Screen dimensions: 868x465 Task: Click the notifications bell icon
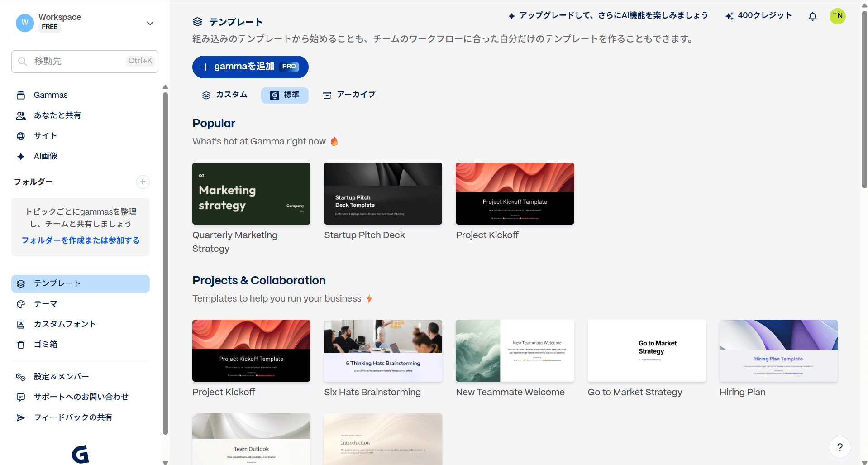click(812, 16)
